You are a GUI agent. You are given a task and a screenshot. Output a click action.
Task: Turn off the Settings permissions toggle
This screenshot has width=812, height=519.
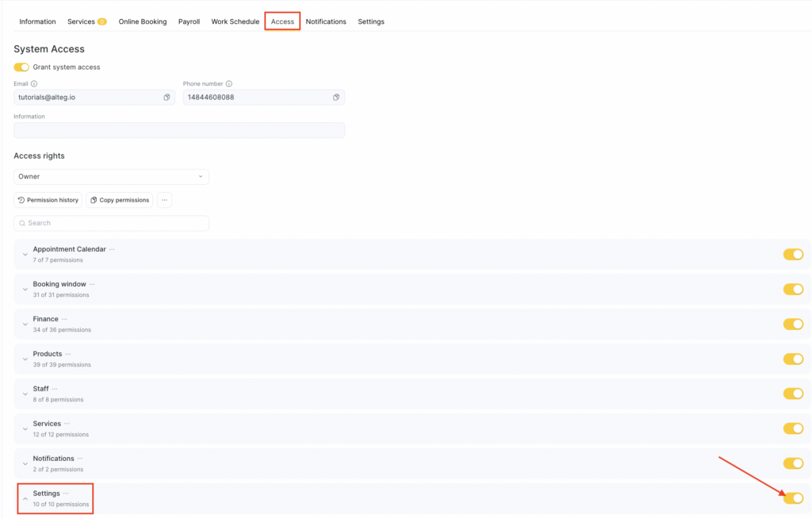(793, 498)
